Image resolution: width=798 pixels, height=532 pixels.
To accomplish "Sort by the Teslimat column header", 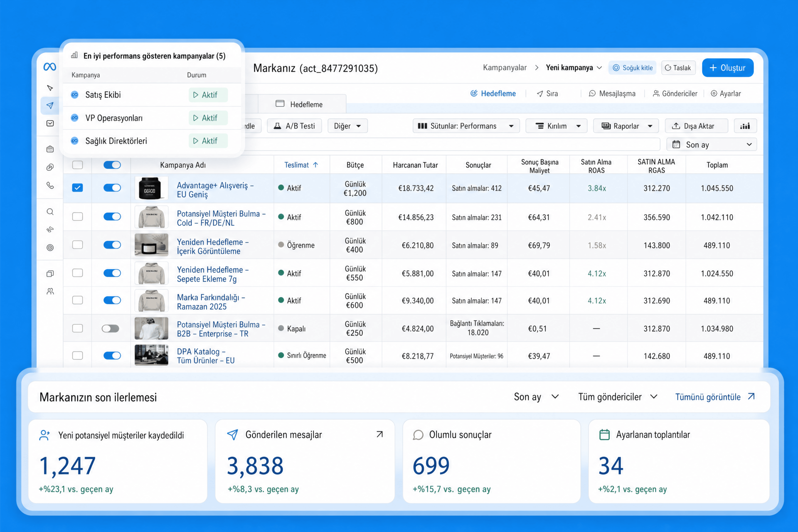I will point(301,165).
